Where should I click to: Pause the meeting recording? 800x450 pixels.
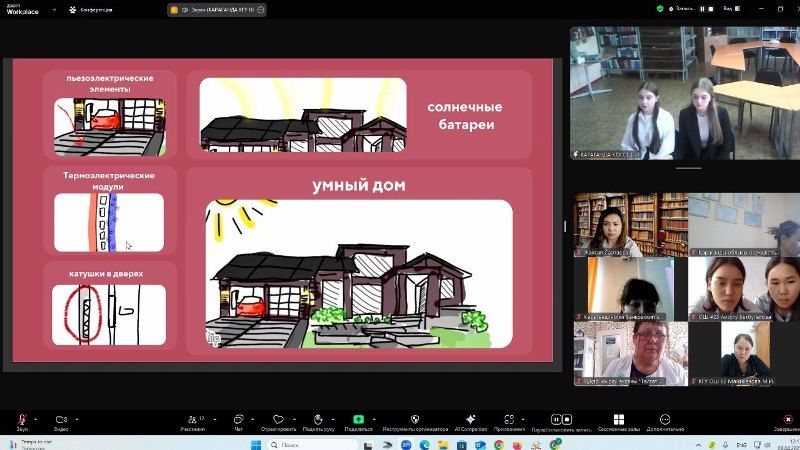pos(558,419)
